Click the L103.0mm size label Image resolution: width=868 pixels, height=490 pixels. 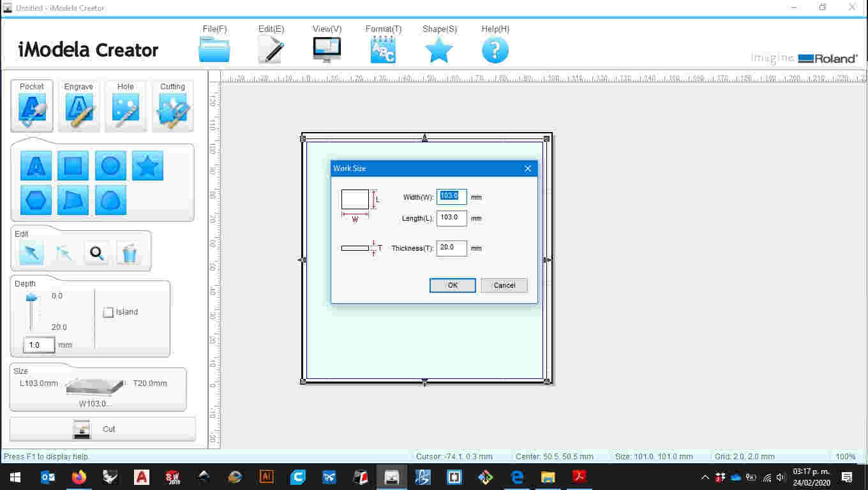[39, 383]
